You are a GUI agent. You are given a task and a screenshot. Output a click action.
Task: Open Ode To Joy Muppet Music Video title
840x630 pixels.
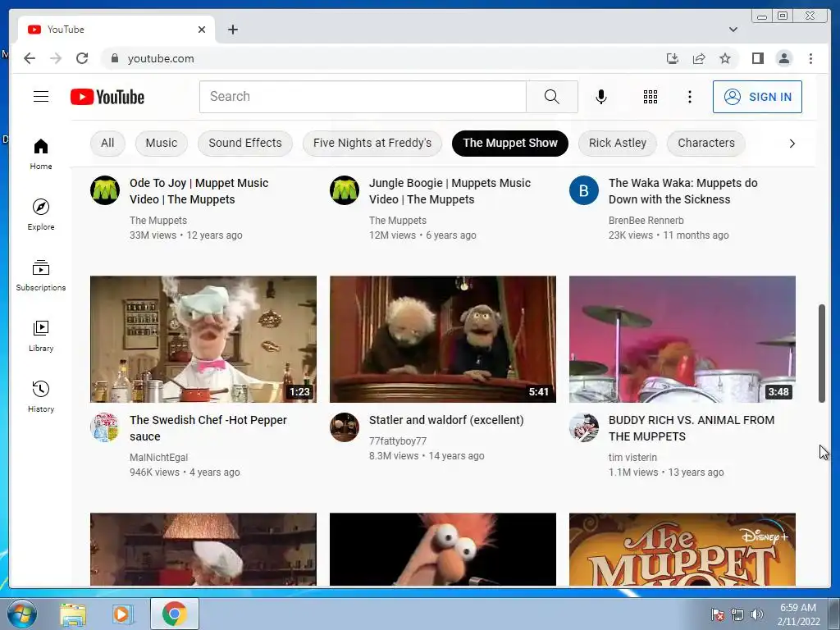click(199, 190)
